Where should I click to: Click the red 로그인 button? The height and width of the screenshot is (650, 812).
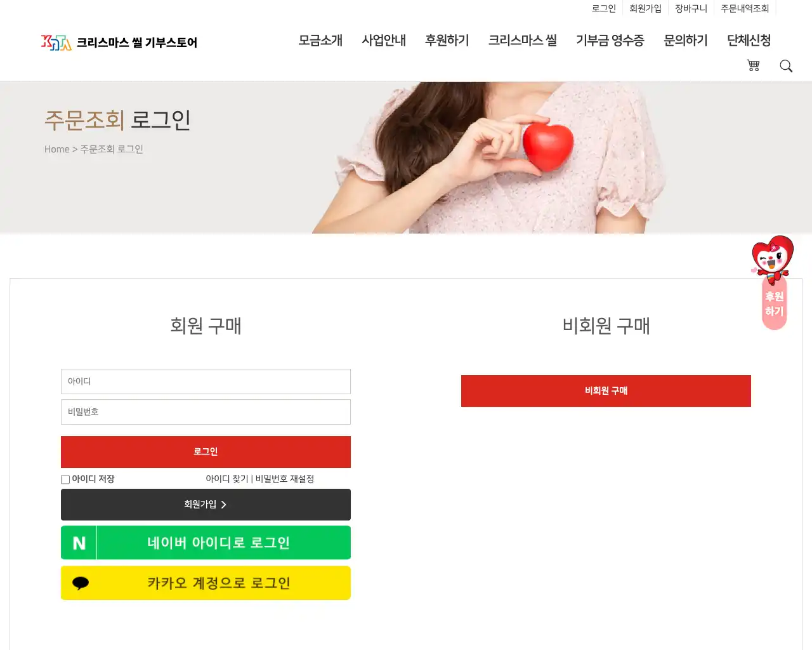[206, 452]
